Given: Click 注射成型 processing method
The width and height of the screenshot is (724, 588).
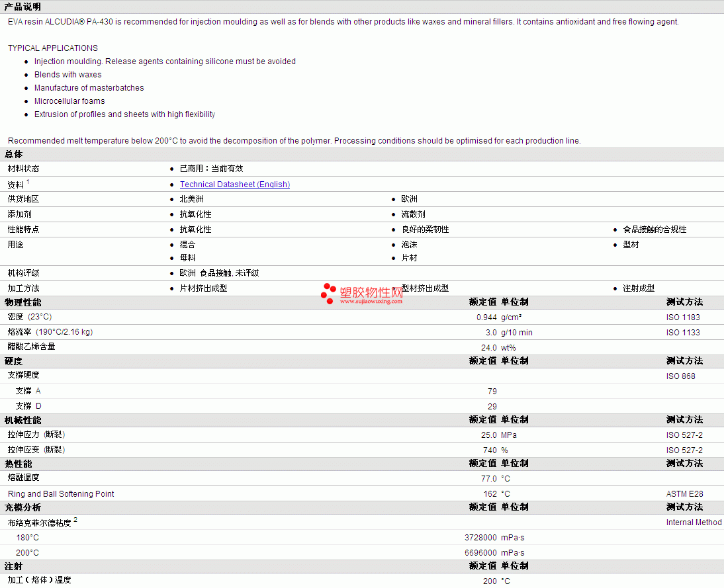Looking at the screenshot, I should (639, 288).
